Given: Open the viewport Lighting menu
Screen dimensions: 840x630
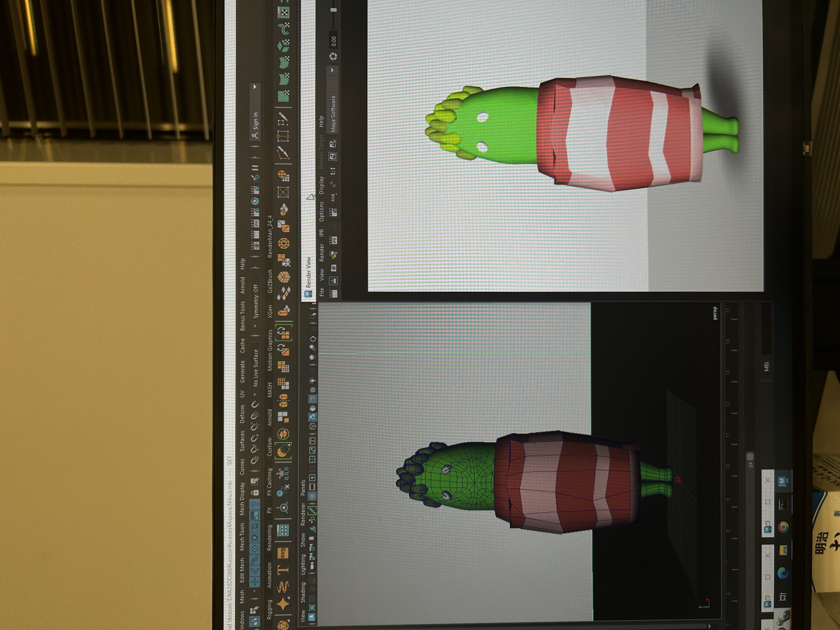Looking at the screenshot, I should (303, 564).
